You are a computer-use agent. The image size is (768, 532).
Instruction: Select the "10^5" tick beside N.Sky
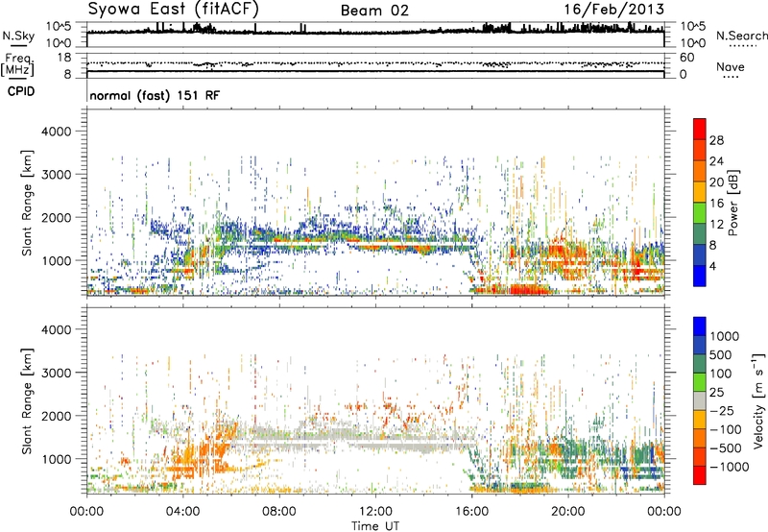(x=59, y=26)
